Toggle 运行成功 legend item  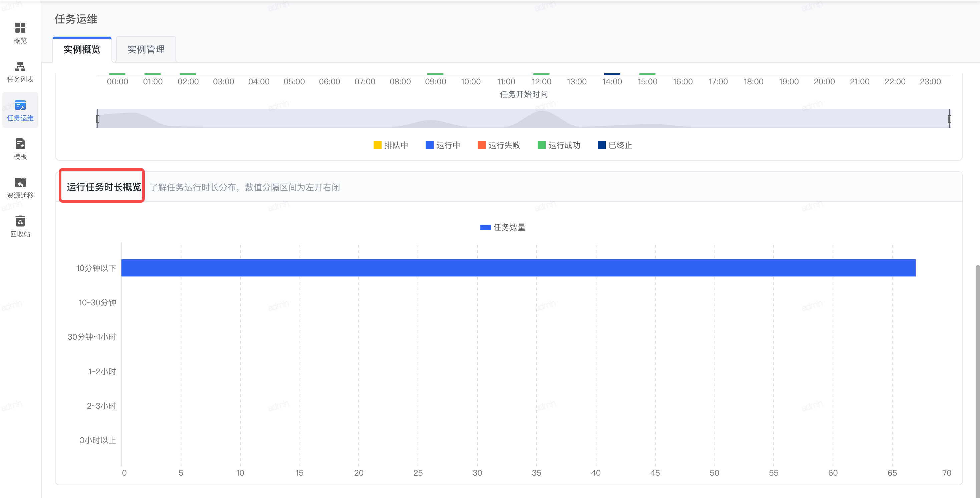click(x=559, y=145)
